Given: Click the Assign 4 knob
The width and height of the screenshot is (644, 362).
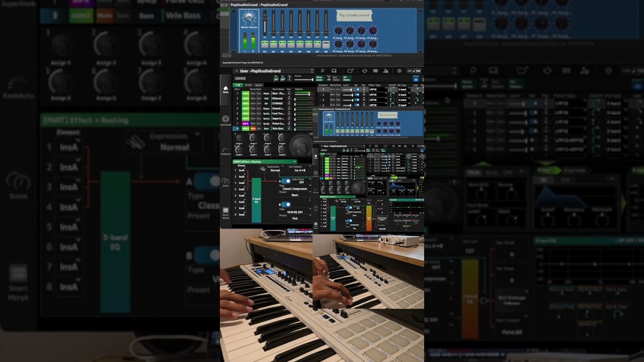Looking at the screenshot, I should [x=282, y=138].
